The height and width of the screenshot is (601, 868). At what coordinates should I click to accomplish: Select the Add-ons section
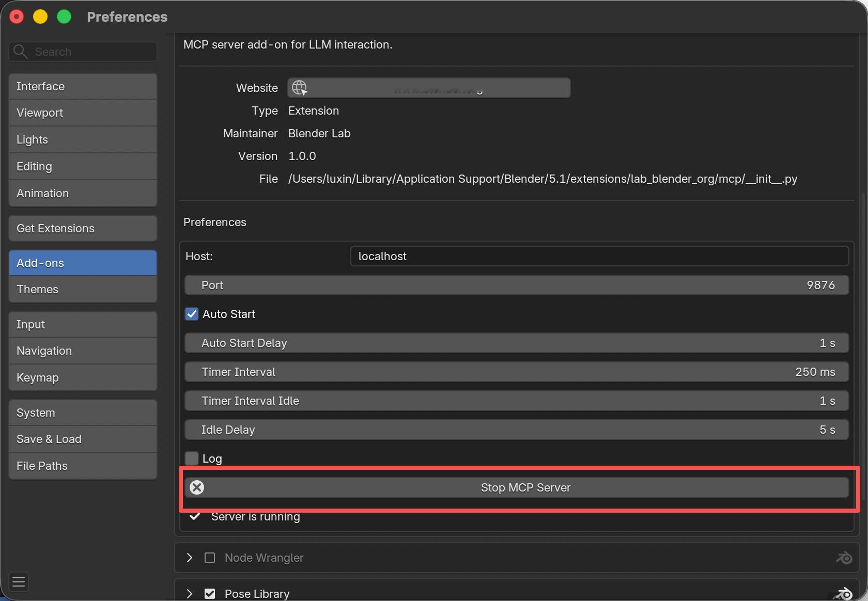pos(83,263)
